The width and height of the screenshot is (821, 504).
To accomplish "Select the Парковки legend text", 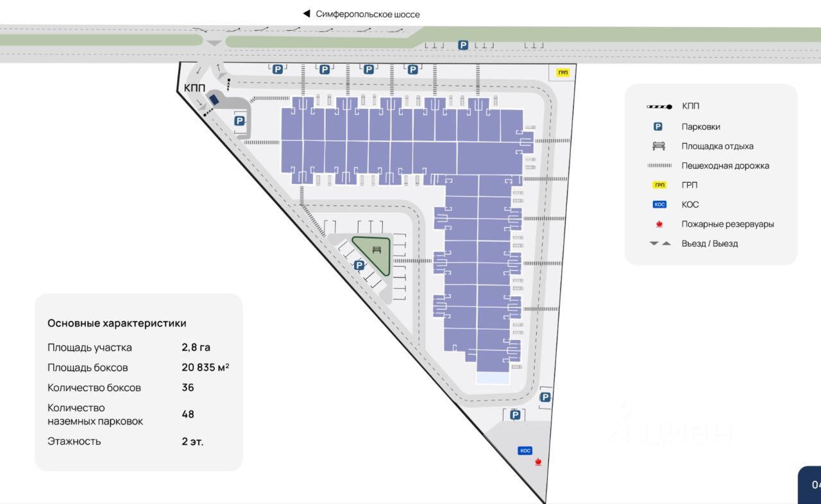I will coord(701,127).
